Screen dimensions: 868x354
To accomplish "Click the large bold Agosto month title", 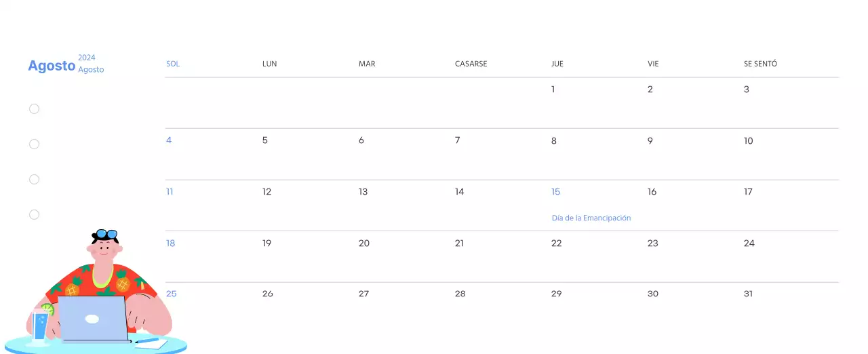I will (x=52, y=66).
